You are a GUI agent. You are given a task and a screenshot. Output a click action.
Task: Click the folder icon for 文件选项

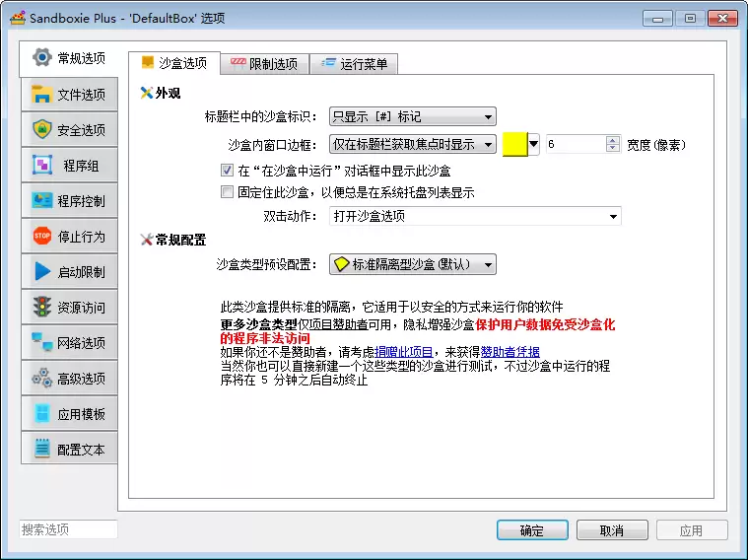[x=42, y=94]
